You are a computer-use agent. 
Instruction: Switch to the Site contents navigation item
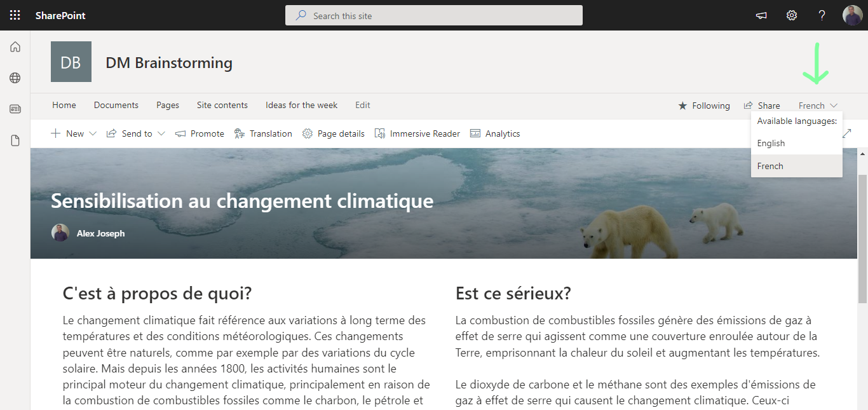tap(222, 105)
